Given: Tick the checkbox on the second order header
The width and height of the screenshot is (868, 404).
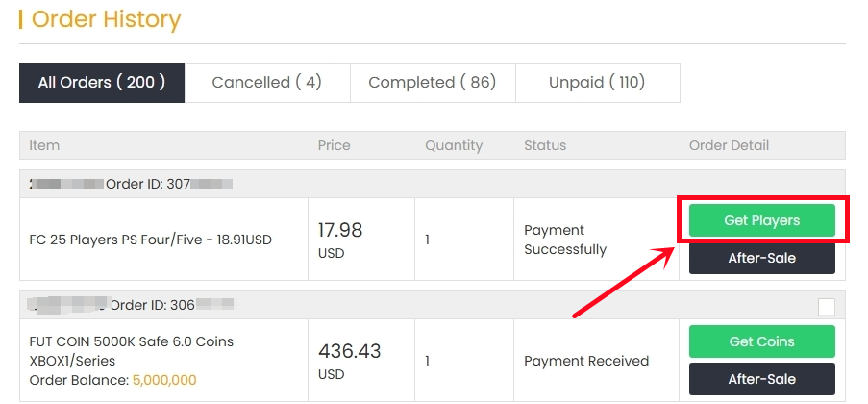Looking at the screenshot, I should click(827, 307).
